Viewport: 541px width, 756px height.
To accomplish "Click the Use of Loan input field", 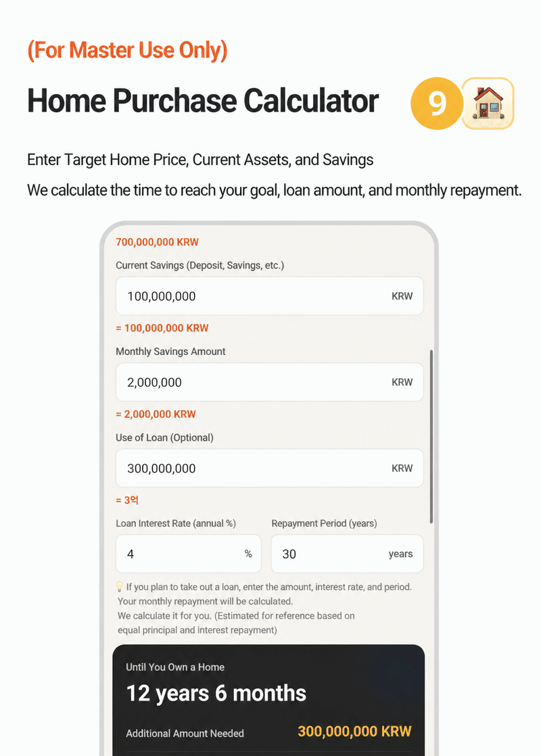I will [x=270, y=468].
